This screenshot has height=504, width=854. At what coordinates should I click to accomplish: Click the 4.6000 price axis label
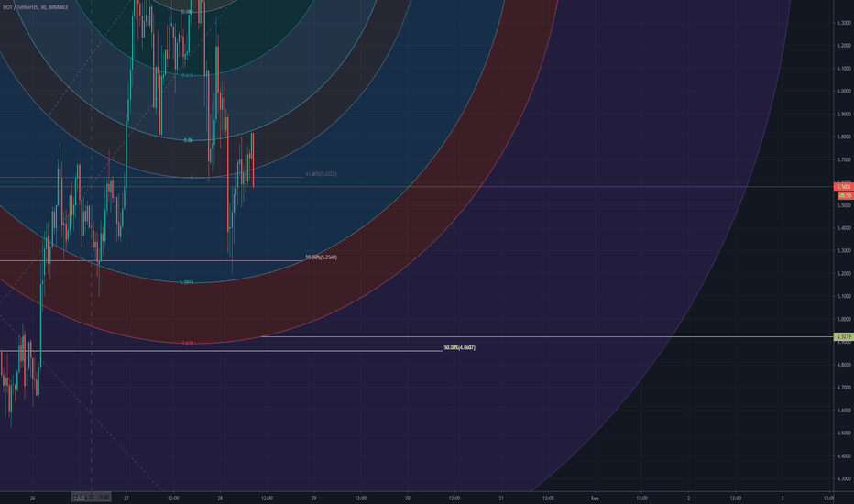(x=844, y=411)
